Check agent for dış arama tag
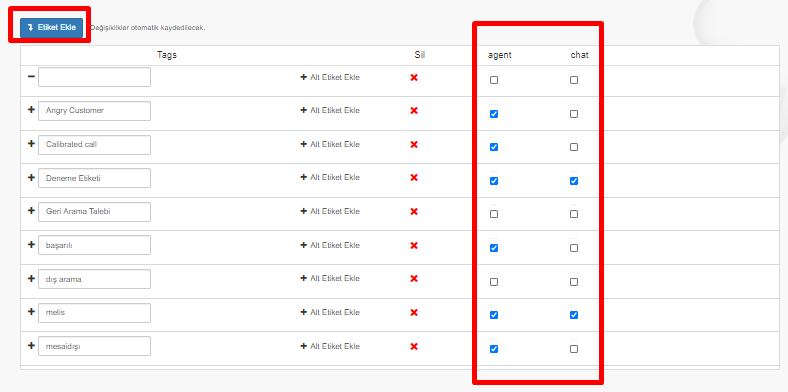This screenshot has width=788, height=392. click(x=494, y=282)
